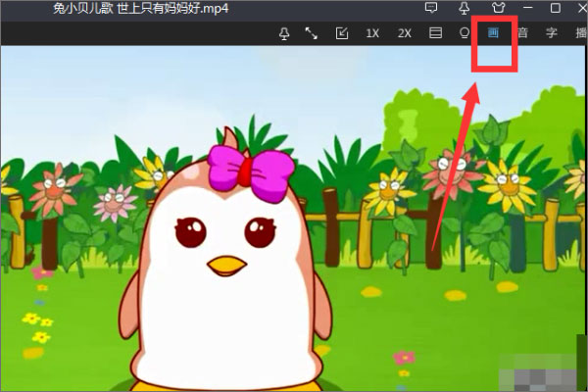
Task: Click the list panel icon in the toolbar
Action: coord(435,33)
